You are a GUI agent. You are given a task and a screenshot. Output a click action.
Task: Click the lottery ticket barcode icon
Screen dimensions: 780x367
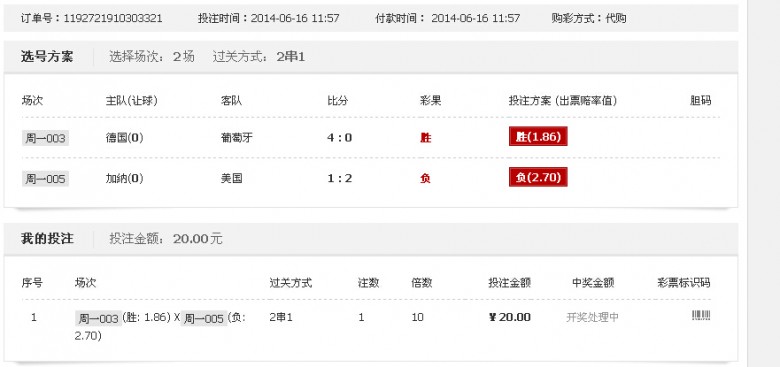[x=701, y=315]
